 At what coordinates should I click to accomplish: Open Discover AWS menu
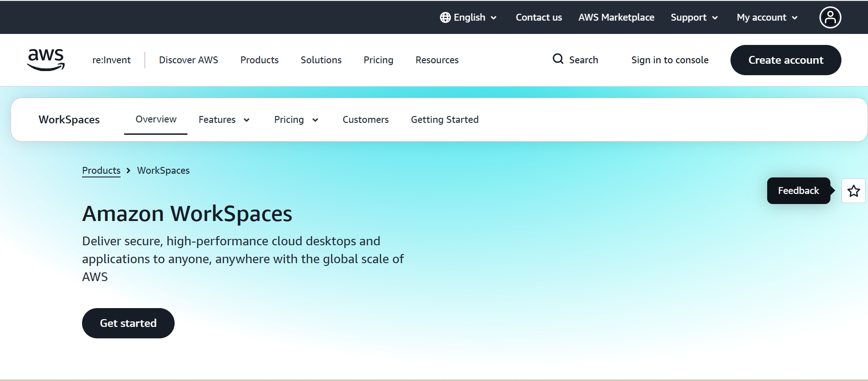[188, 60]
